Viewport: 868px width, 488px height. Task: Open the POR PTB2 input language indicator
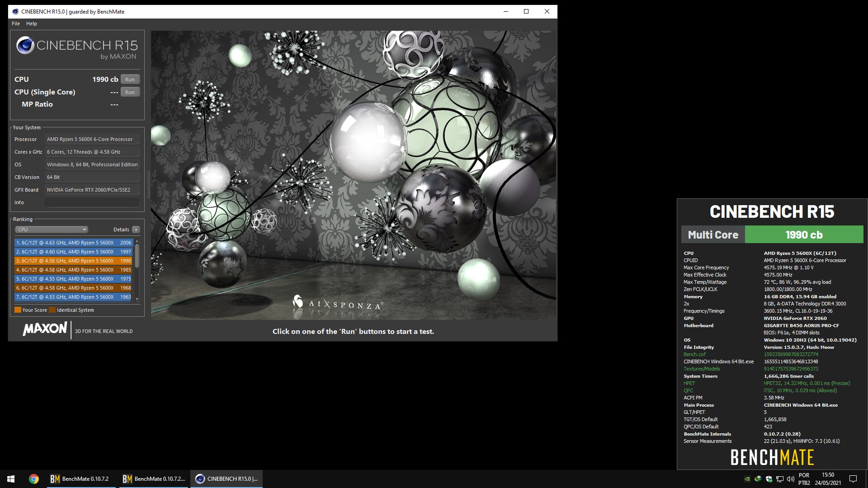pyautogui.click(x=804, y=479)
